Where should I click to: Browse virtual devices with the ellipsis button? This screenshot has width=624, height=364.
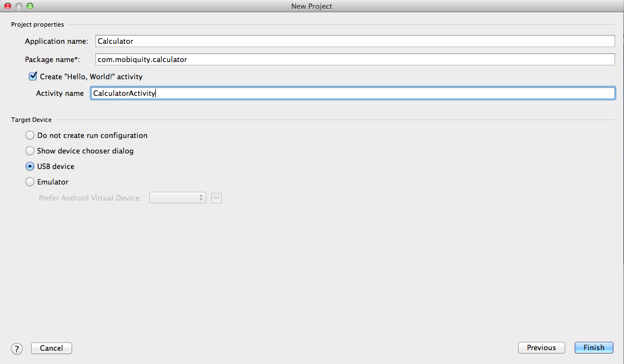[216, 198]
